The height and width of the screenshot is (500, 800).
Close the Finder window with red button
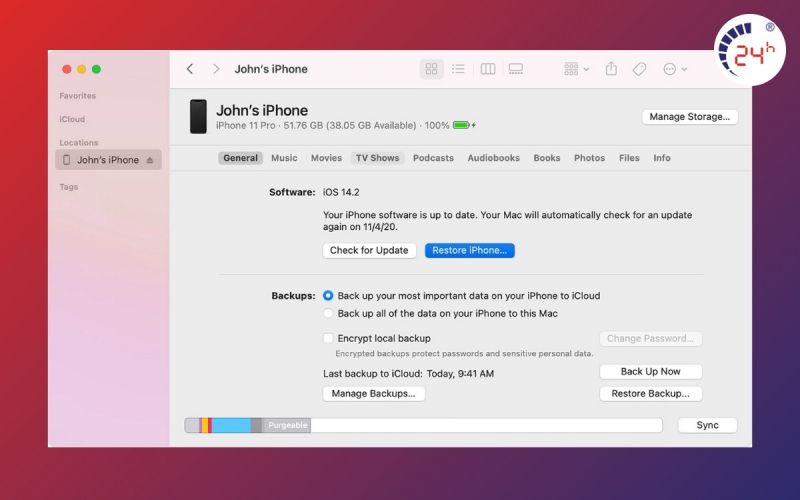(67, 69)
